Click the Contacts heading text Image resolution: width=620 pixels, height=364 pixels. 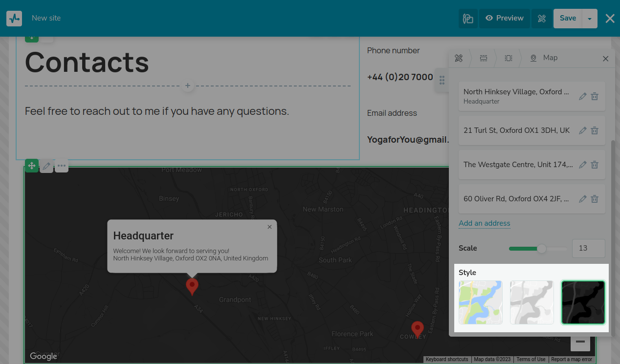click(87, 63)
